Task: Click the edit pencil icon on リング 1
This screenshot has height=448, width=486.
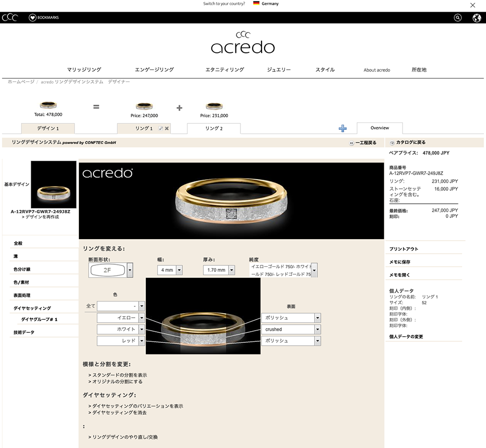Action: pyautogui.click(x=160, y=128)
